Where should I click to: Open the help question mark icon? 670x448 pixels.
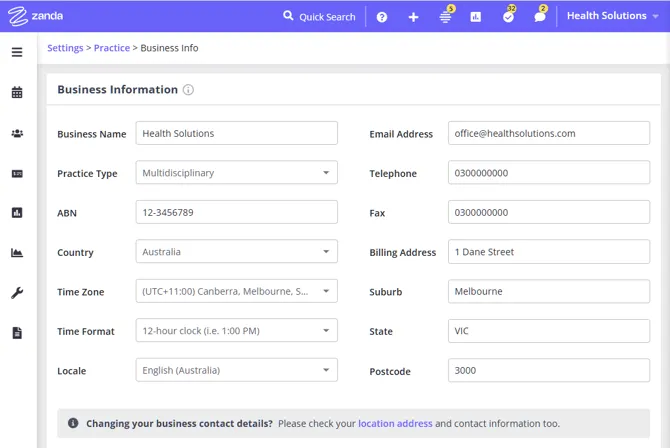[x=382, y=17]
